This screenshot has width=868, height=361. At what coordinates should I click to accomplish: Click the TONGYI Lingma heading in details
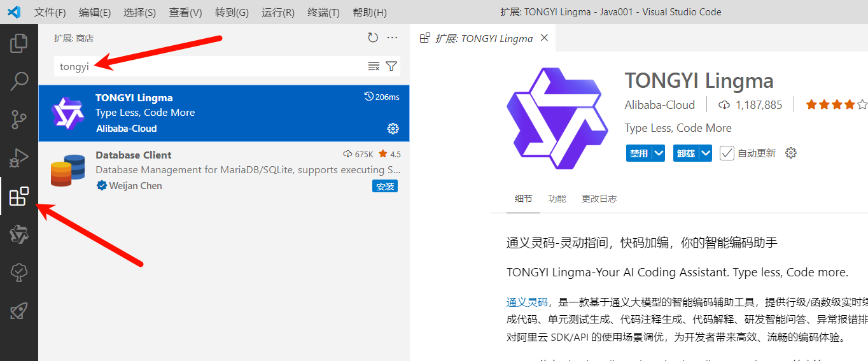pyautogui.click(x=699, y=81)
